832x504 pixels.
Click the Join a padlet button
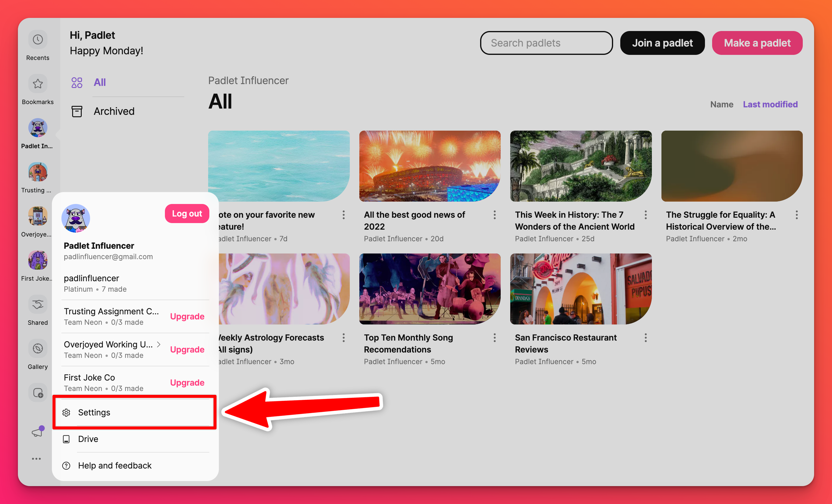(662, 43)
